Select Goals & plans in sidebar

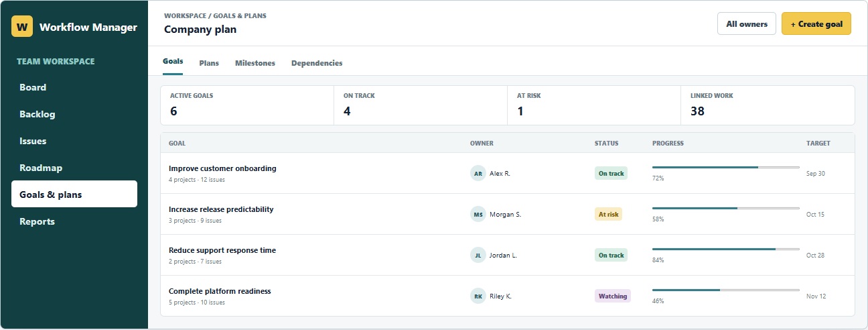(74, 195)
